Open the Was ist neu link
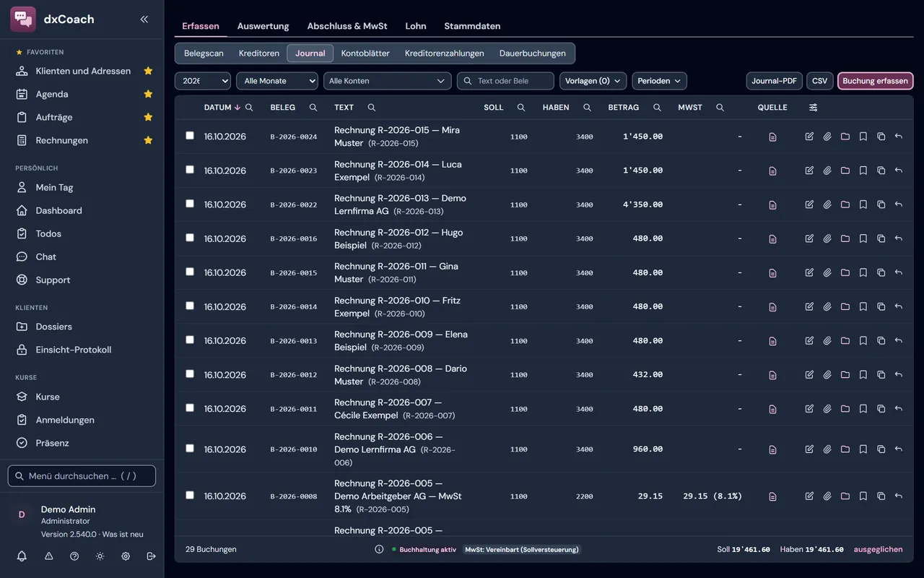Image resolution: width=924 pixels, height=578 pixels. click(123, 534)
